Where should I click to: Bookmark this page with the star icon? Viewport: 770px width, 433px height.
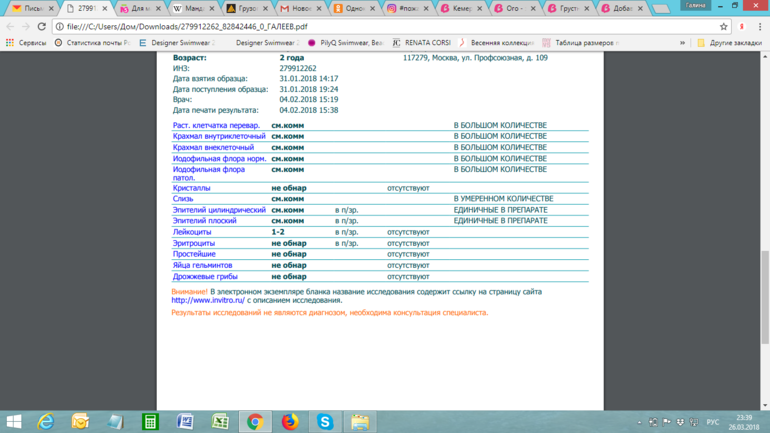pos(724,27)
